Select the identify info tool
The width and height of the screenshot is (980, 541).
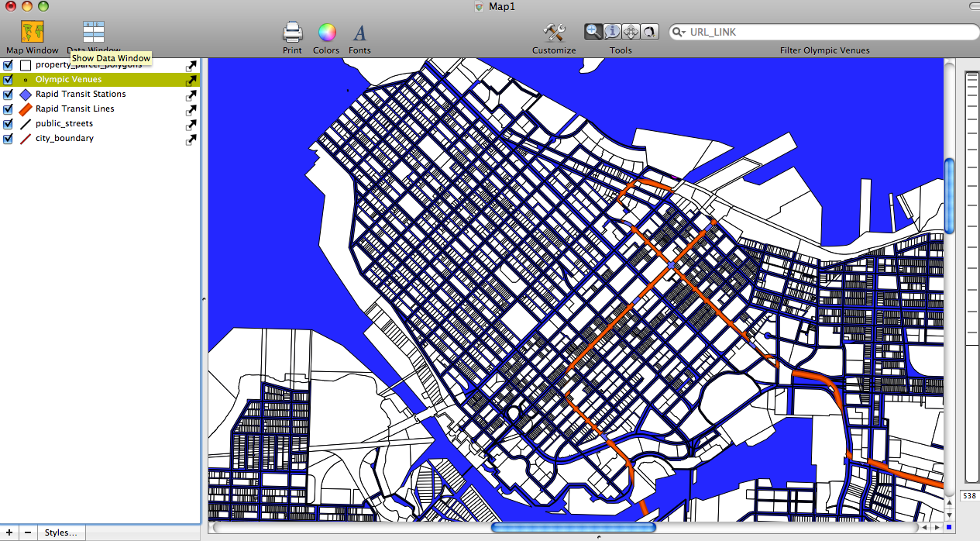click(612, 32)
